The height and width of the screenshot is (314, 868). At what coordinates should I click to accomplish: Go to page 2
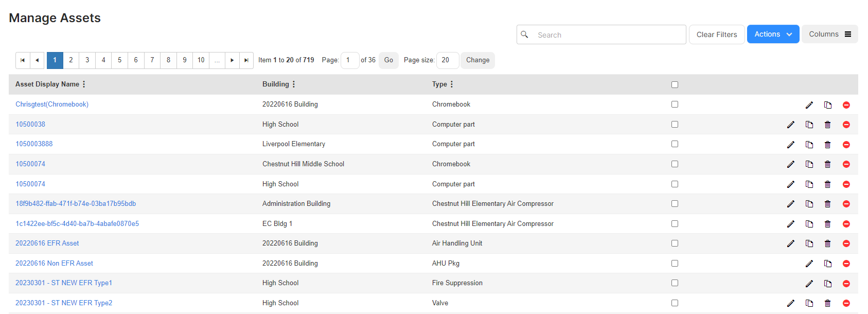71,60
